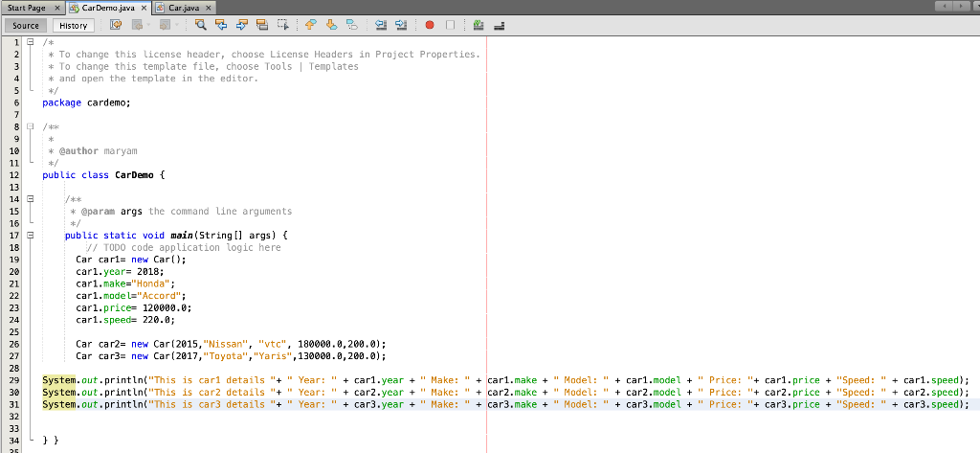This screenshot has width=980, height=453.
Task: Select the CarDemo.java tab
Action: 108,8
